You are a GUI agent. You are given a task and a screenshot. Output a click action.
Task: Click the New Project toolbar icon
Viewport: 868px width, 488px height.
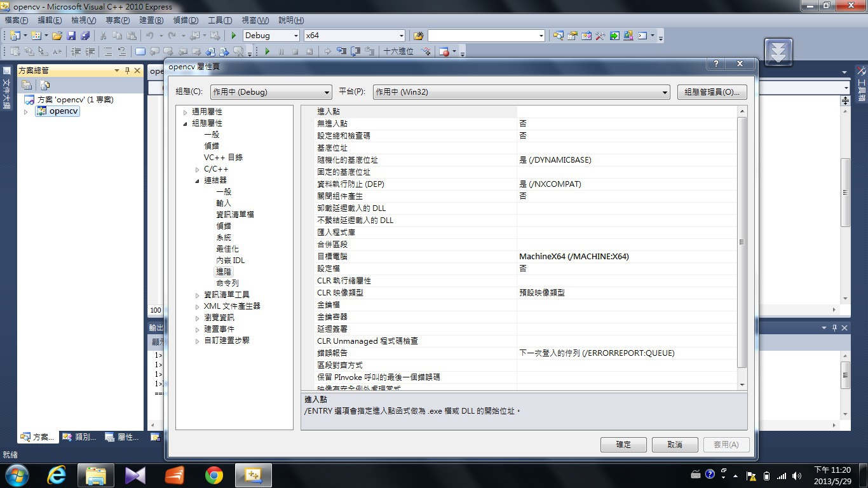[x=14, y=36]
